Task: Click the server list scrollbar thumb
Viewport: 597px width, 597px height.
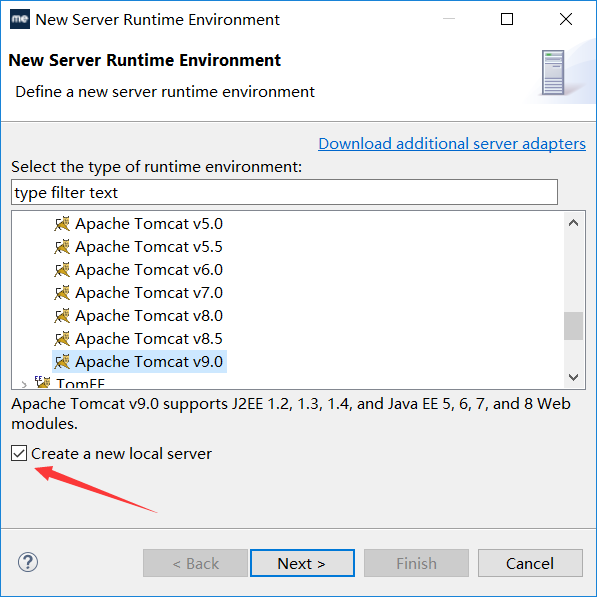Action: (x=573, y=326)
